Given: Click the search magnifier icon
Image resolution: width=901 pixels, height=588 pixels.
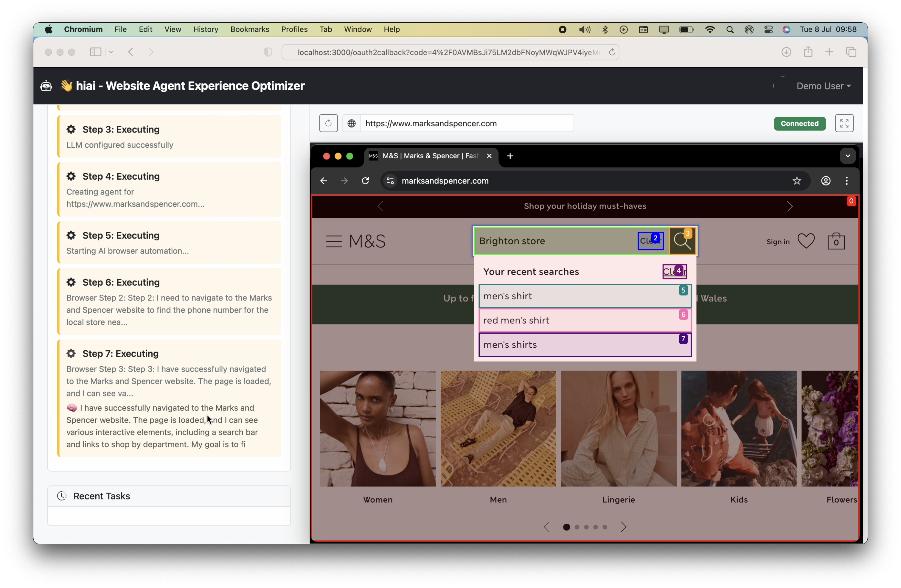Looking at the screenshot, I should point(683,241).
